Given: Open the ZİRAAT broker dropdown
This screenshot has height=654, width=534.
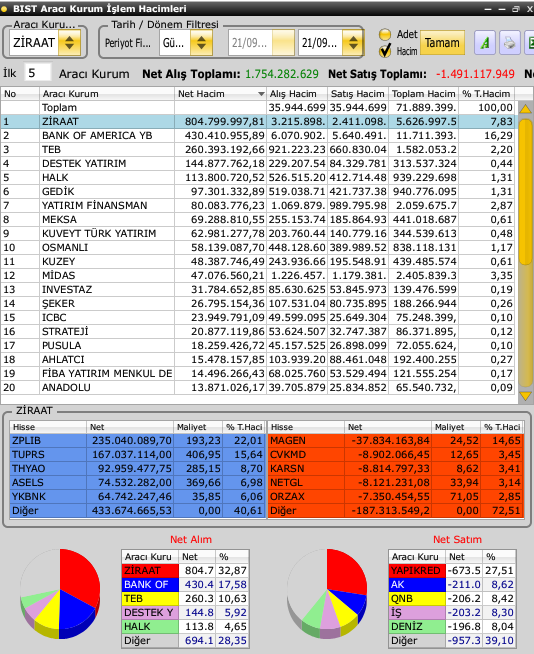Looking at the screenshot, I should tap(69, 43).
